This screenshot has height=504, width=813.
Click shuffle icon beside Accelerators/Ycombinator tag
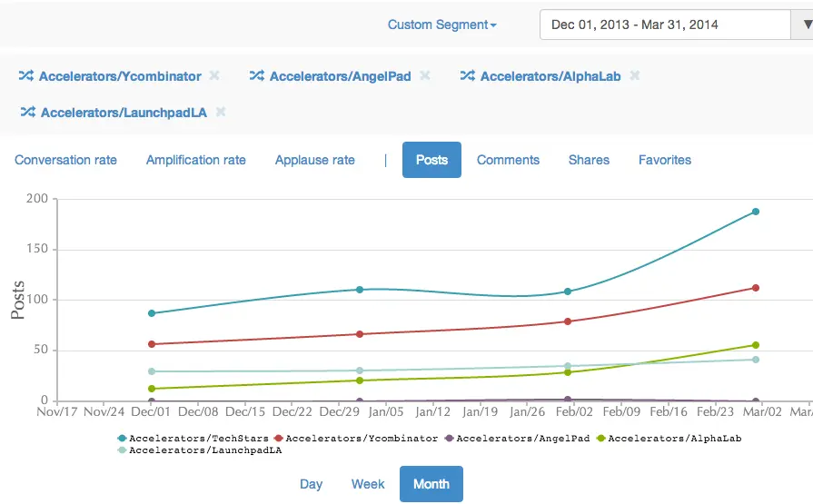[26, 76]
